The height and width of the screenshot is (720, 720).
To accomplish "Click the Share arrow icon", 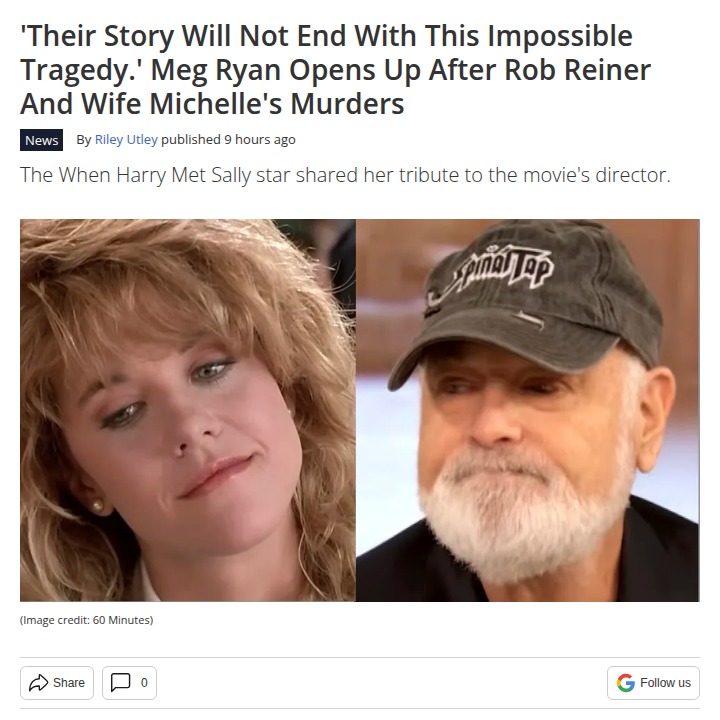I will click(38, 683).
